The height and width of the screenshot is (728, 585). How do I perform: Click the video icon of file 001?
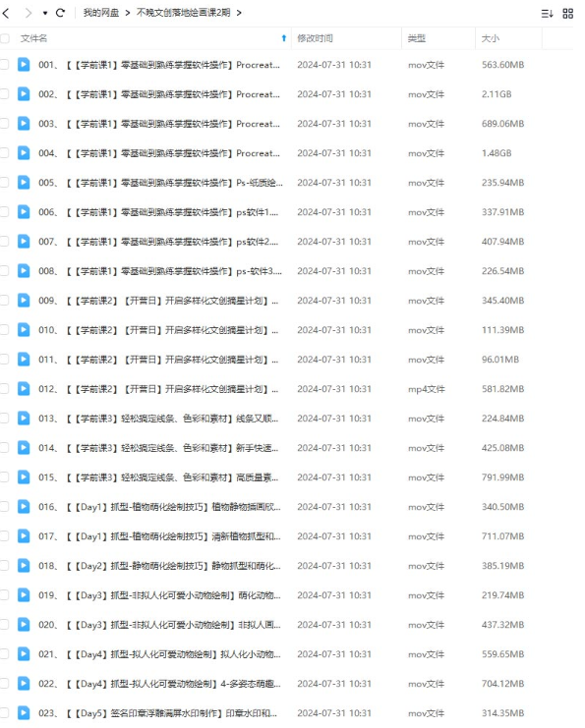(x=24, y=65)
